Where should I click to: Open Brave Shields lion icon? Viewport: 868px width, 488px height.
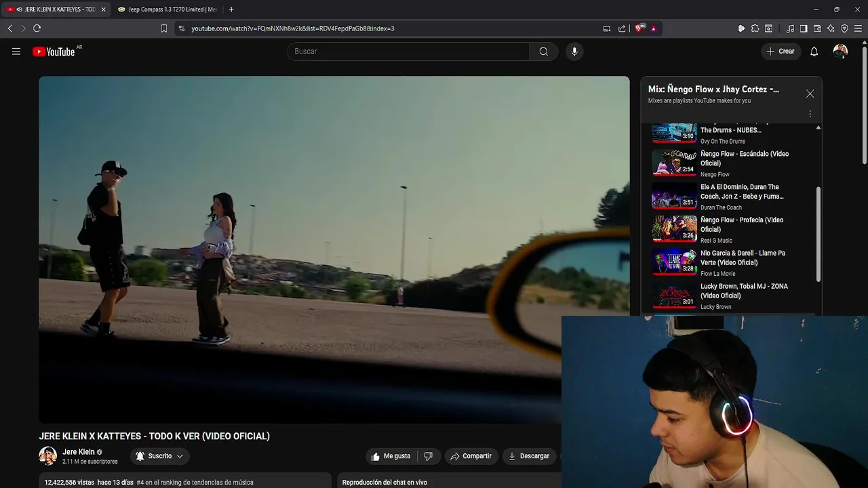[x=639, y=28]
